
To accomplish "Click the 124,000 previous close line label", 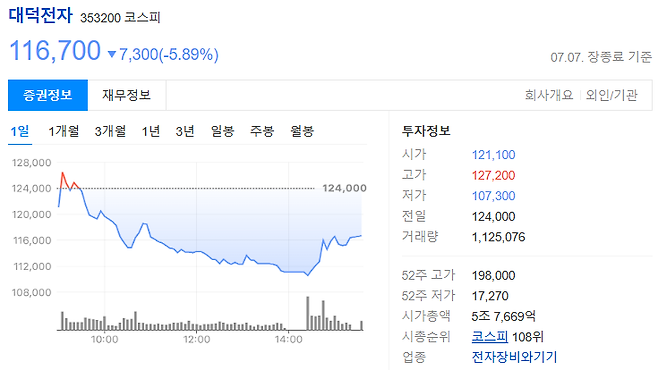I will (x=344, y=188).
